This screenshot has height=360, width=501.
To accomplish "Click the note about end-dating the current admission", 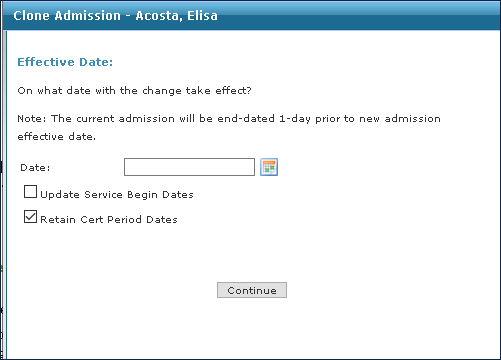I will (x=229, y=127).
